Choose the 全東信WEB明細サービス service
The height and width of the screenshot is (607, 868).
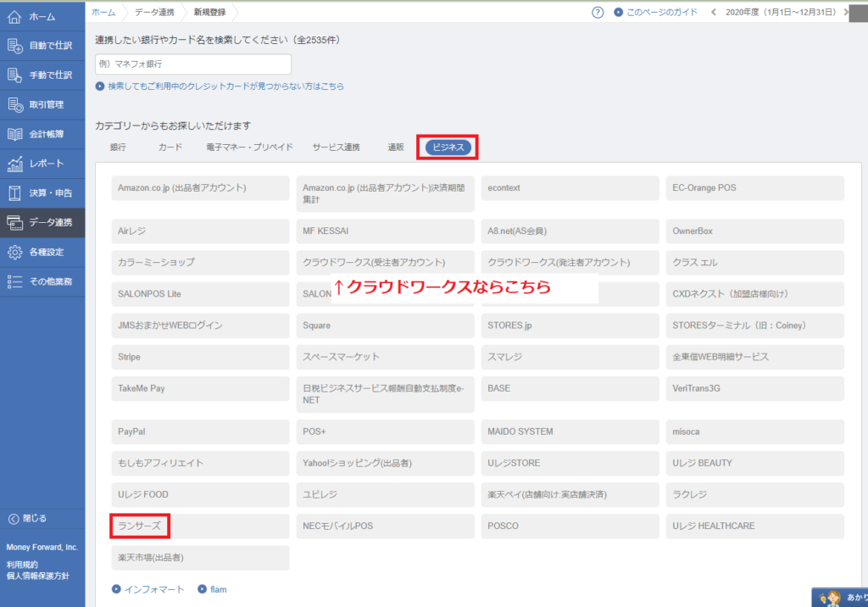click(x=755, y=357)
